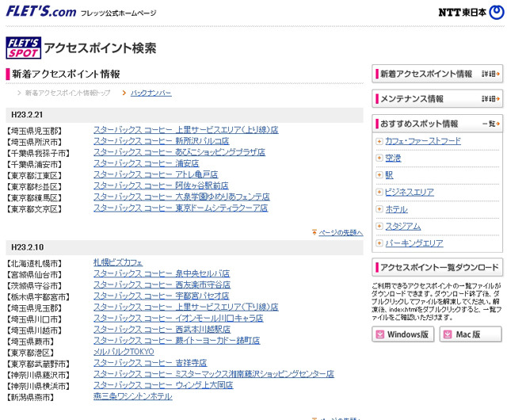Screen dimensions: 507x420
Task: Click the 【新潟県燕市】 location label
Action: 31,397
